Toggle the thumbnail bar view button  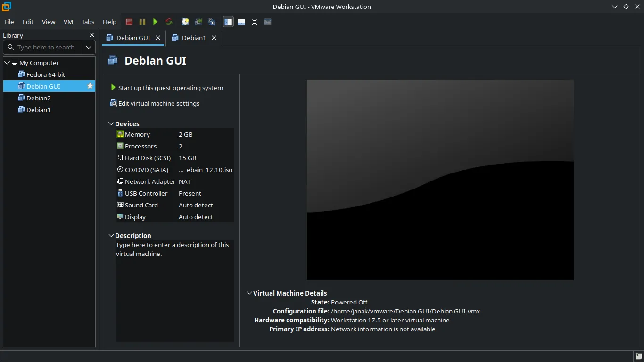coord(241,22)
